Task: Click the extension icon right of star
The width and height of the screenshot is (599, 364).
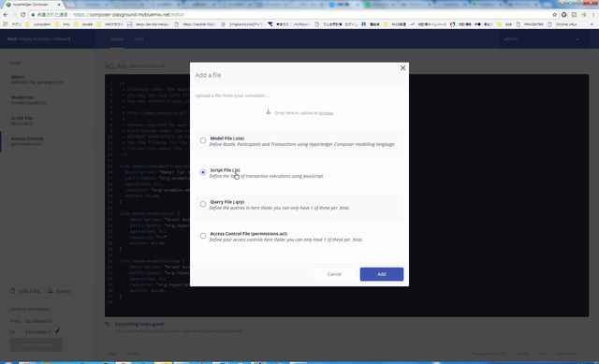Action: coord(563,15)
